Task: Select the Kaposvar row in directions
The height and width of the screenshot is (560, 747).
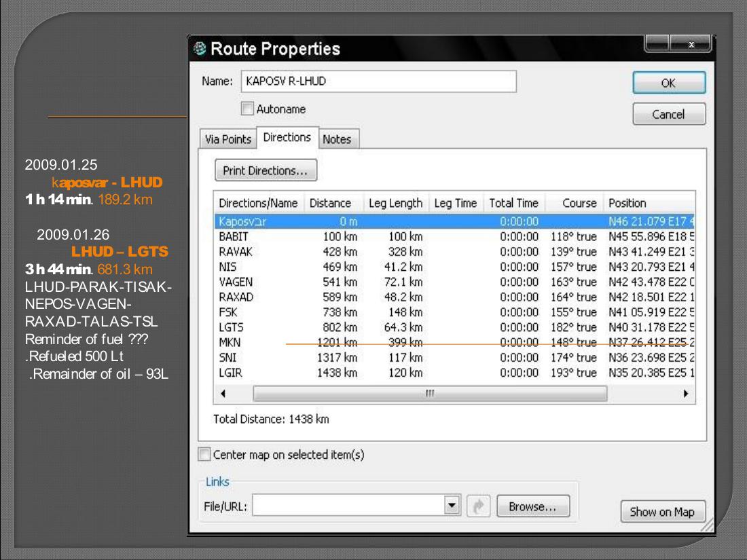Action: coord(454,221)
